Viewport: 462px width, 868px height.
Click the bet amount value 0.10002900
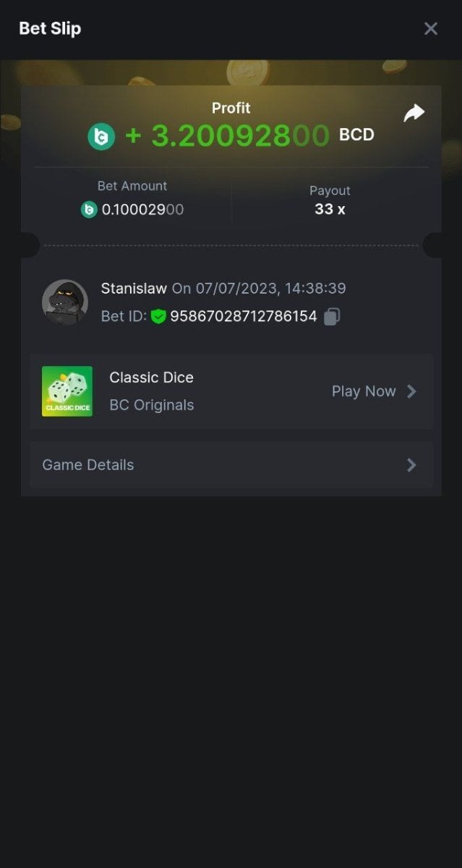click(x=142, y=210)
